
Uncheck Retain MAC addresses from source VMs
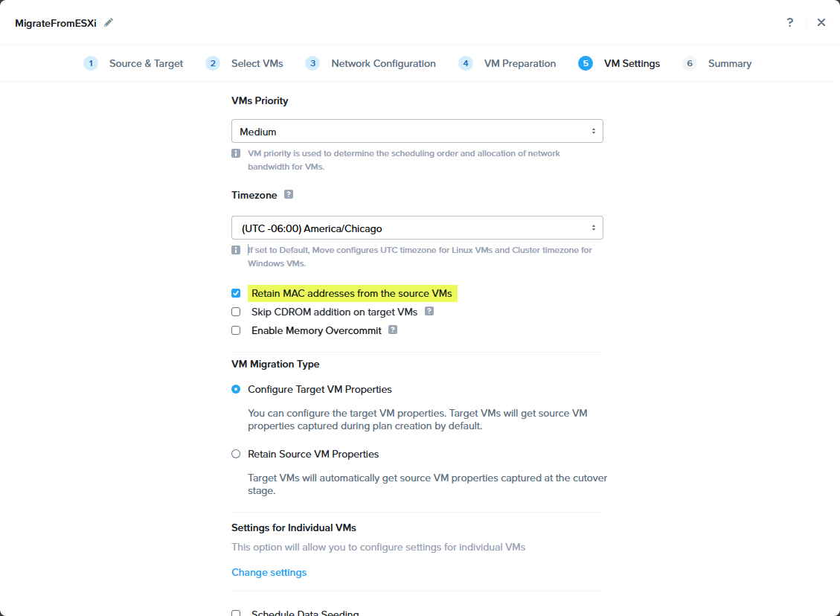236,293
